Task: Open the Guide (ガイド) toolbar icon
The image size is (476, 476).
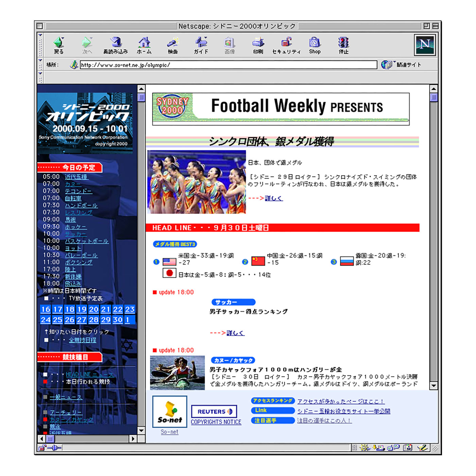Action: click(201, 45)
